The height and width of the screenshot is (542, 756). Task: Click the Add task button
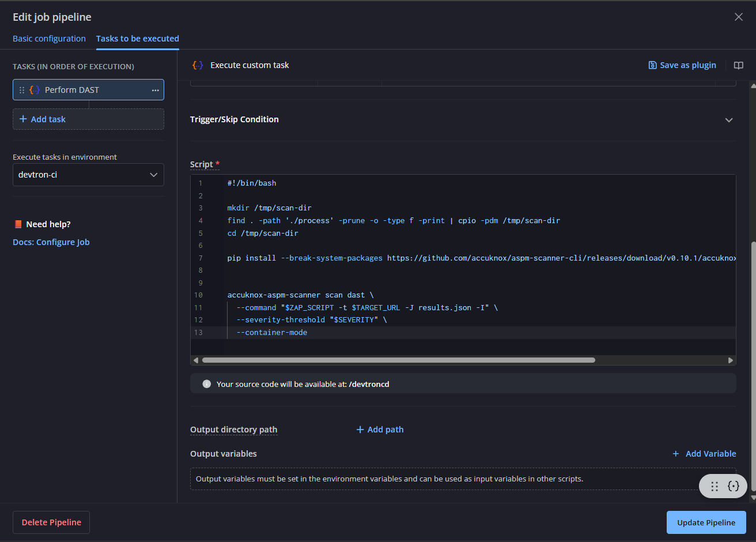pyautogui.click(x=43, y=119)
